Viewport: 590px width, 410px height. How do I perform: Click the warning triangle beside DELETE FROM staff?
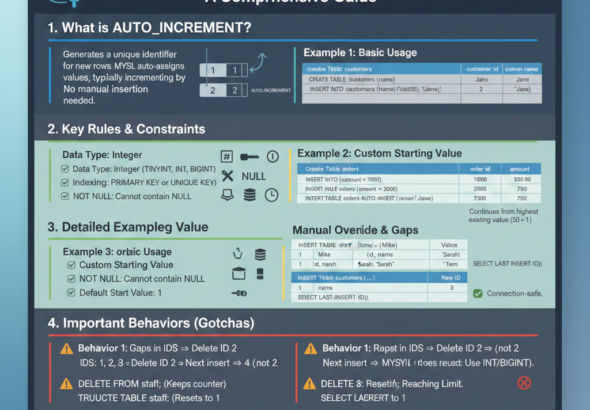[x=67, y=384]
